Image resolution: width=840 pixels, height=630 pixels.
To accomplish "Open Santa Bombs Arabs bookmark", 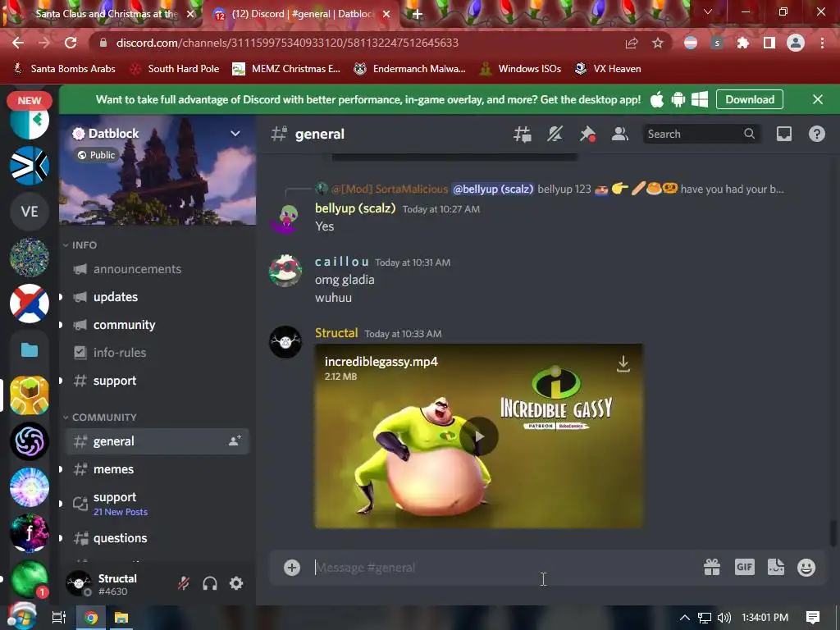I will 65,69.
